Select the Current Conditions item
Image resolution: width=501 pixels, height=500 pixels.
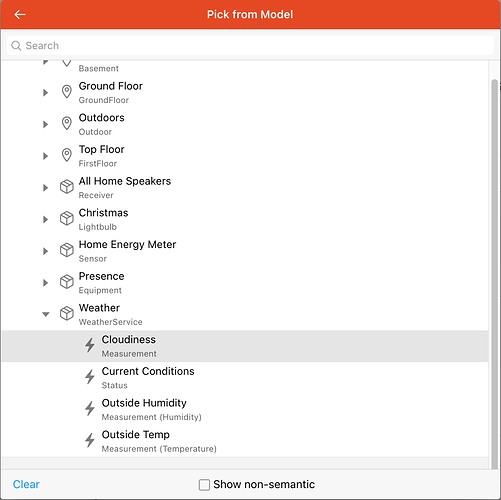pyautogui.click(x=245, y=378)
